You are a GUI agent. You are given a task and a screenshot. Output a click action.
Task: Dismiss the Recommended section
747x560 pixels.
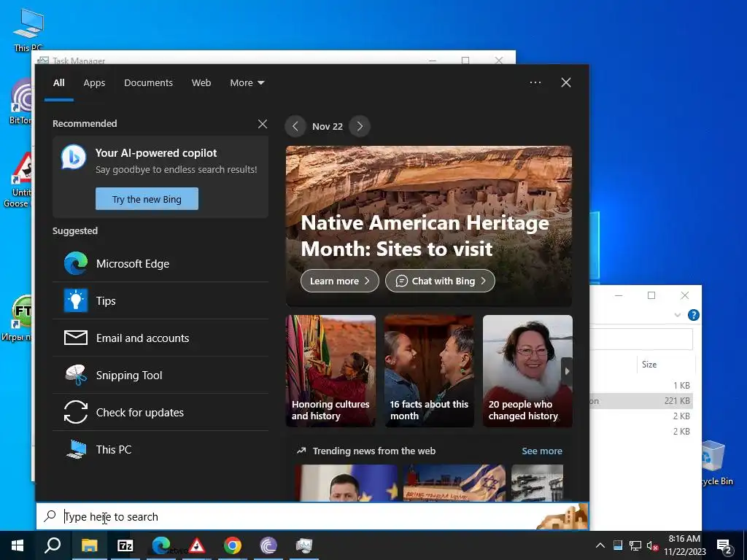263,124
